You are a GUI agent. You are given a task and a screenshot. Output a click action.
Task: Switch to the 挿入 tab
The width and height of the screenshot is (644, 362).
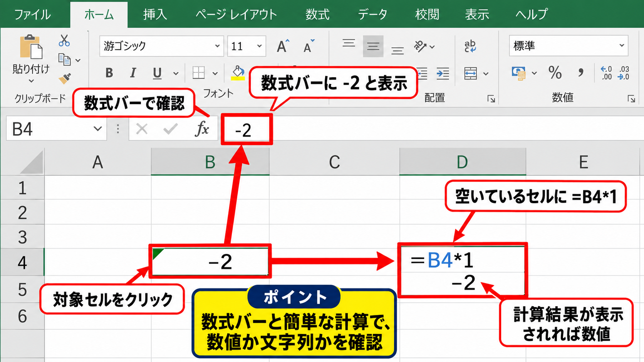[x=155, y=15]
